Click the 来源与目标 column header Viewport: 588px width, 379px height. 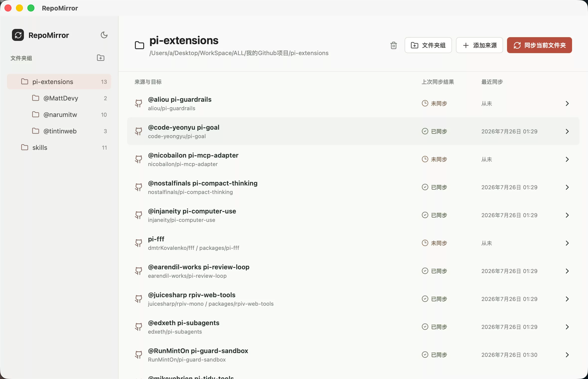pos(148,82)
